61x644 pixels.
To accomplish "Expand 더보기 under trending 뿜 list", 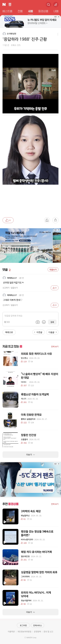I will pos(30,455).
